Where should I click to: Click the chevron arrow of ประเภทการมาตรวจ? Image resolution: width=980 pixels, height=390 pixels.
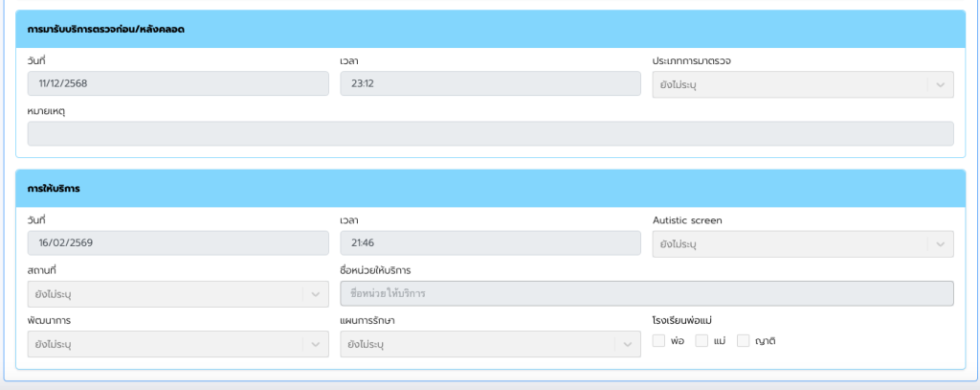(x=940, y=84)
